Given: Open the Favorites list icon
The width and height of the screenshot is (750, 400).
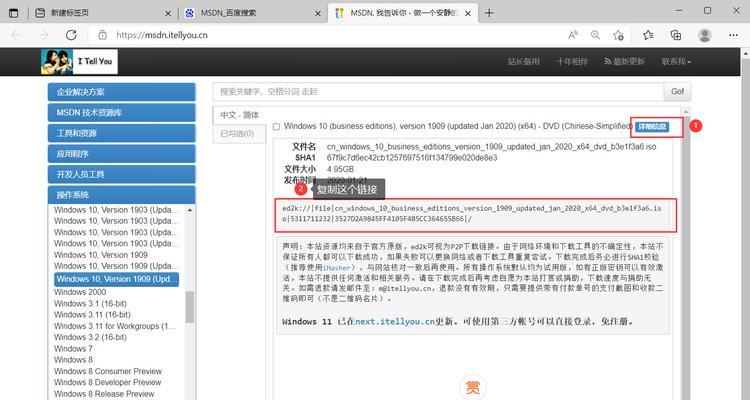Looking at the screenshot, I should tap(648, 35).
